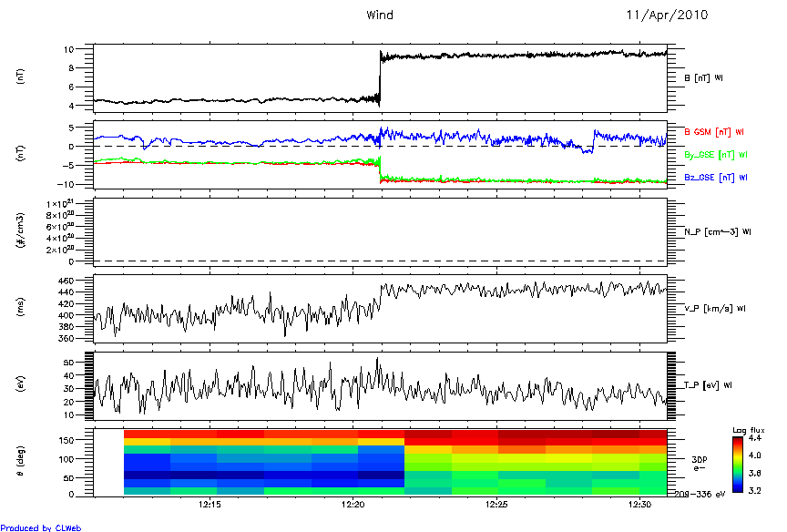This screenshot has height=532, width=787.
Task: Click the '1×10^21' density axis tick label
Action: coord(60,204)
